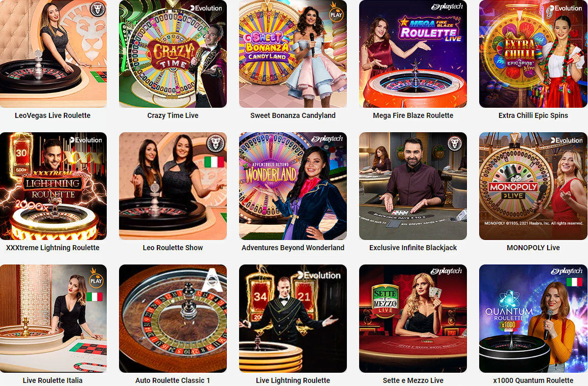Screen dimensions: 588x386
Task: Open the Adventures Beyond Wonderland thumbnail
Action: pos(293,186)
